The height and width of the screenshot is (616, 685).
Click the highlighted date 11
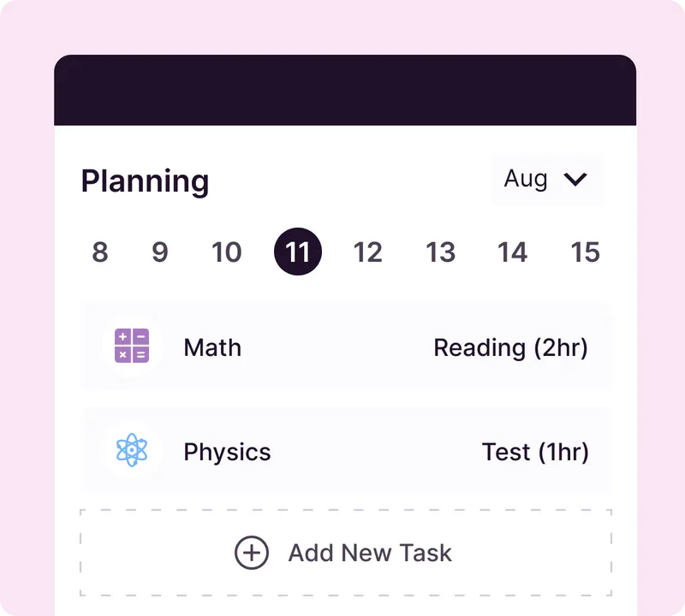[296, 252]
